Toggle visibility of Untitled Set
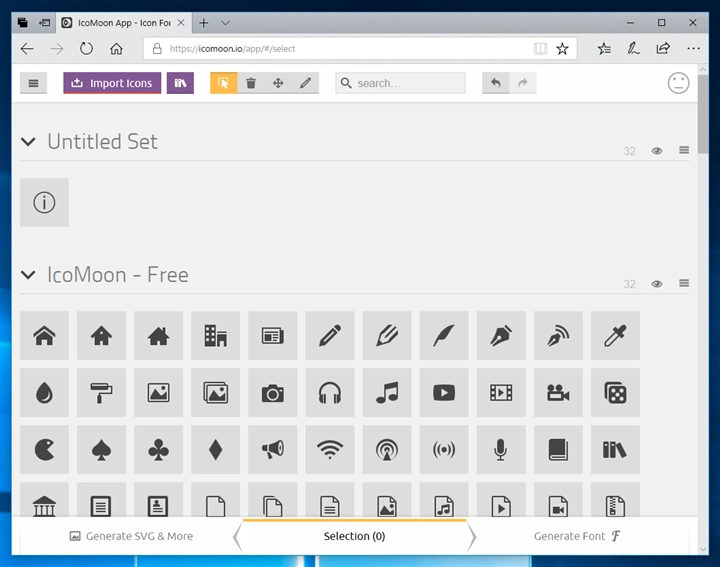The height and width of the screenshot is (567, 720). coord(657,151)
